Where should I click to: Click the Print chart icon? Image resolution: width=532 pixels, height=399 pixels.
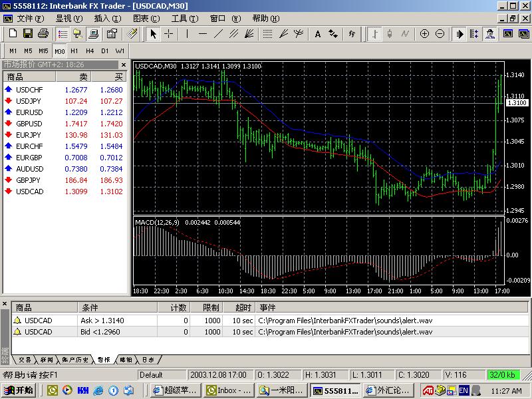[43, 34]
